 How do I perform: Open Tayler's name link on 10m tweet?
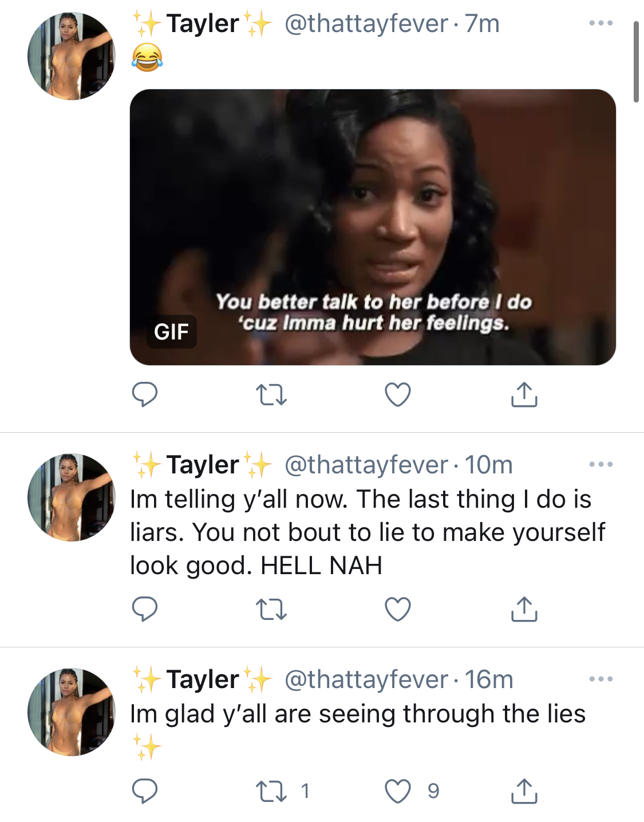coord(202,464)
